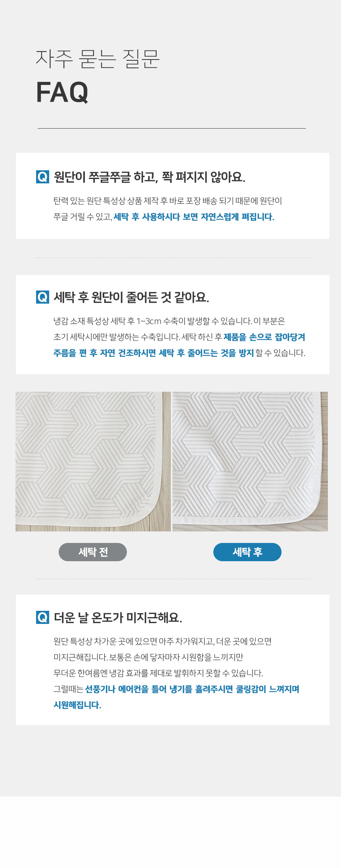Click the FAQ heading
The height and width of the screenshot is (868, 341).
(62, 92)
